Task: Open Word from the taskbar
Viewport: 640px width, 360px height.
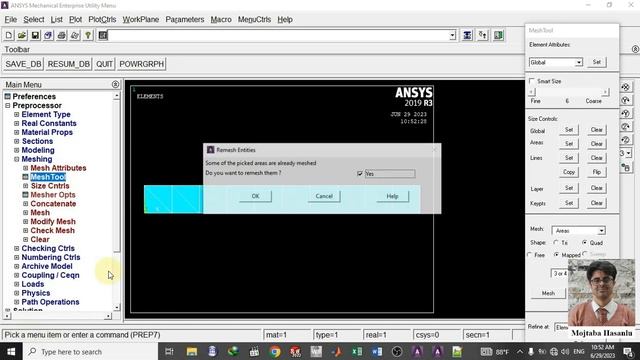Action: [377, 351]
